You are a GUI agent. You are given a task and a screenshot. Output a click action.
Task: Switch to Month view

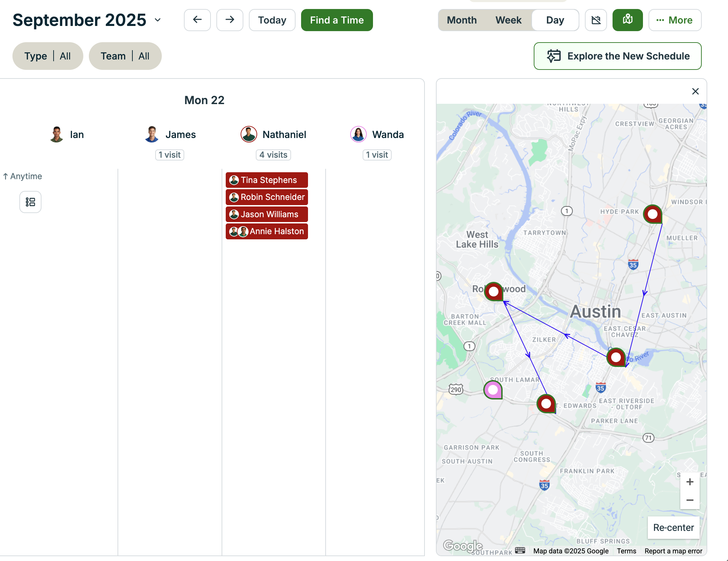pos(461,20)
